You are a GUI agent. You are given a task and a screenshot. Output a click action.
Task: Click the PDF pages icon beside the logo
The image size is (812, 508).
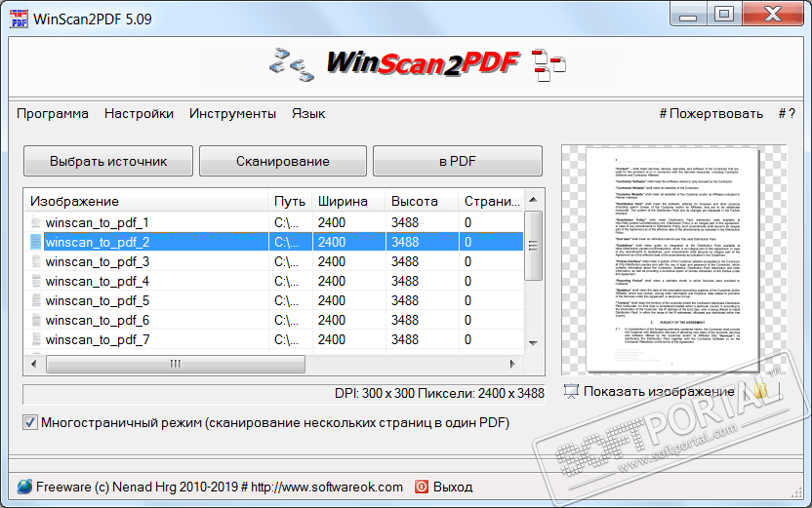(x=548, y=65)
